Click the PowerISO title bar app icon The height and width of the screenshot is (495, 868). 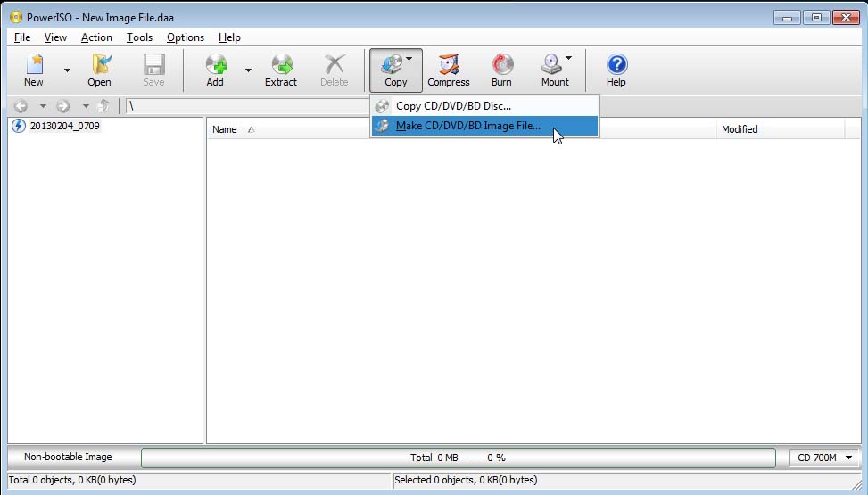16,17
